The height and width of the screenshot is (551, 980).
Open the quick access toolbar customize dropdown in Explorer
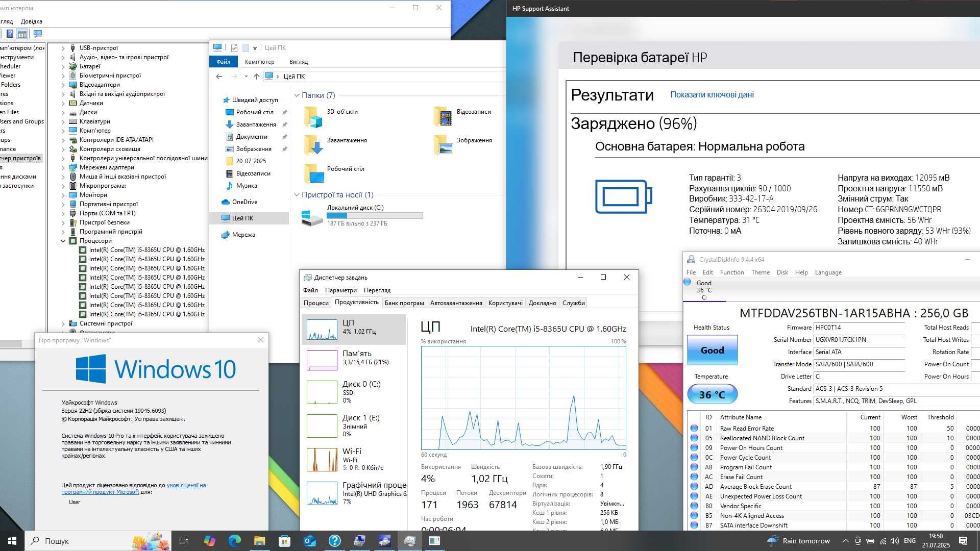coord(255,48)
